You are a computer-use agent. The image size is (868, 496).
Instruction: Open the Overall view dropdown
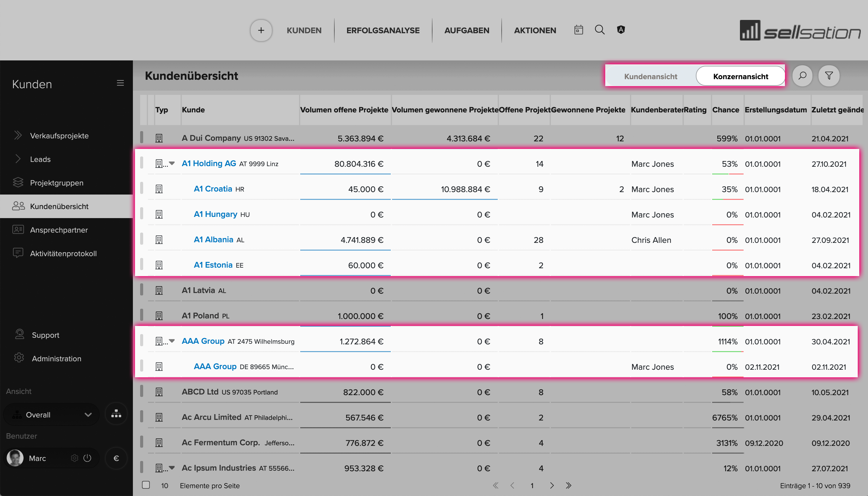tap(52, 414)
